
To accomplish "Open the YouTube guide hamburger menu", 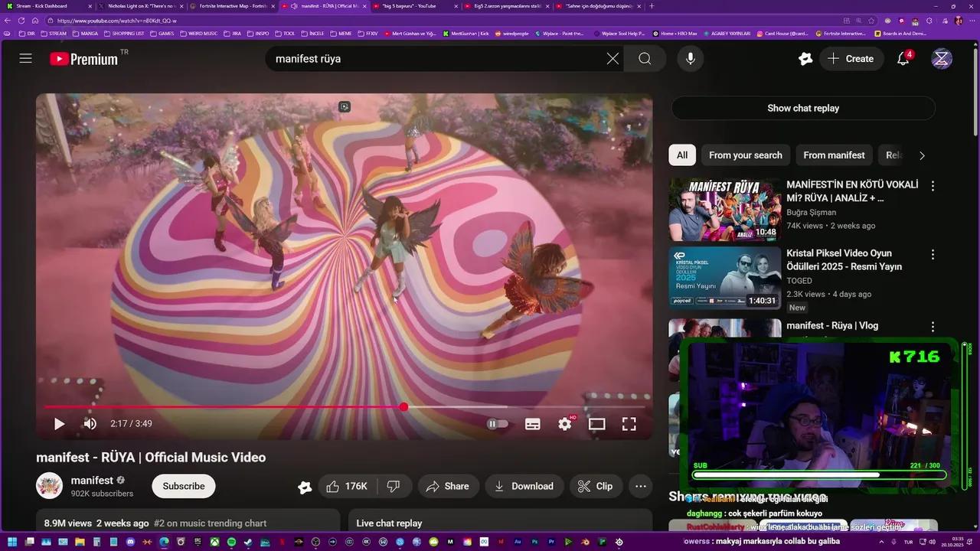I will point(26,58).
